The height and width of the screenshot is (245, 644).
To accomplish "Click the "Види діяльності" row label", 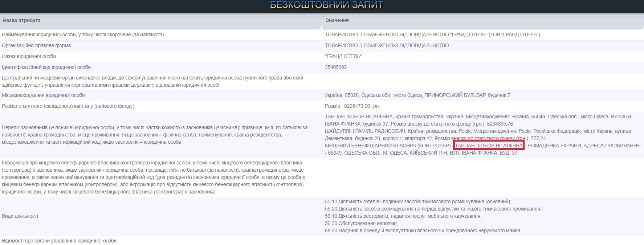I will point(20,216).
